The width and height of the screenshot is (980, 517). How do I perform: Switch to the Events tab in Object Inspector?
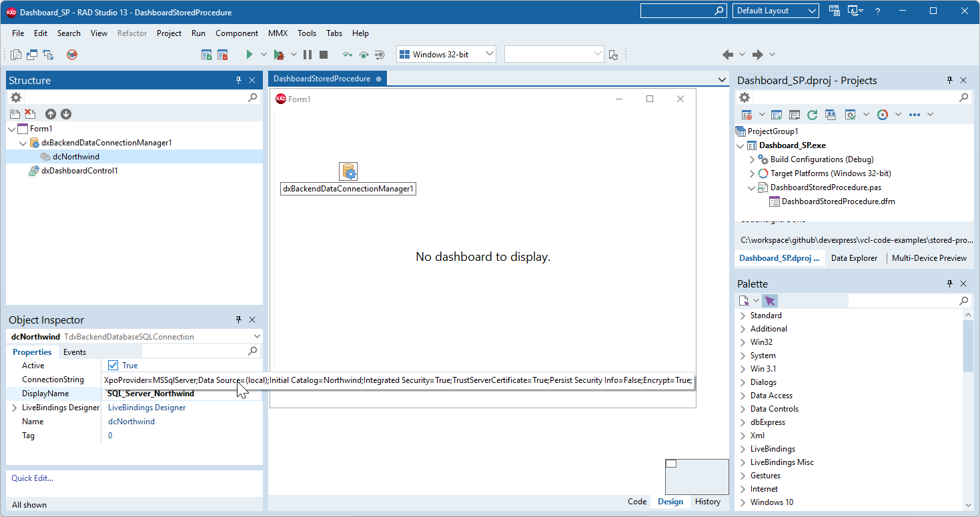(x=74, y=352)
